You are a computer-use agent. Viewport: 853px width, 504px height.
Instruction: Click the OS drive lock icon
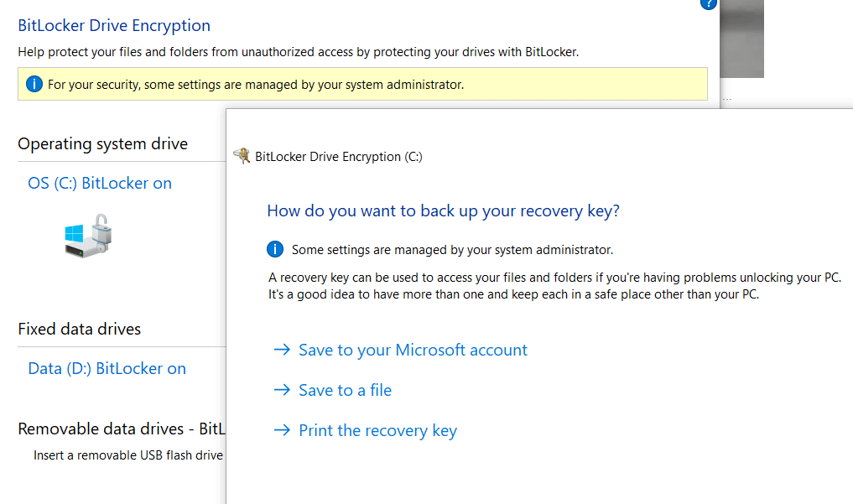point(88,236)
